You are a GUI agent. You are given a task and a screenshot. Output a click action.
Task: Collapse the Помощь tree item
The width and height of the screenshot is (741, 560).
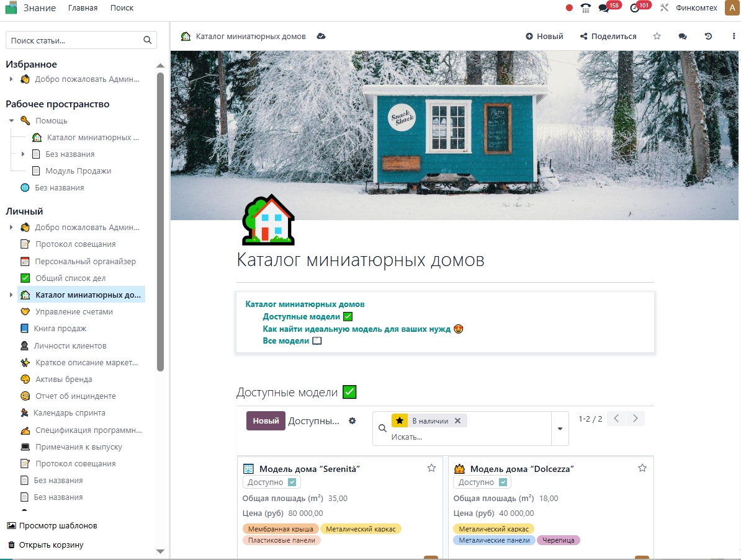coord(12,120)
